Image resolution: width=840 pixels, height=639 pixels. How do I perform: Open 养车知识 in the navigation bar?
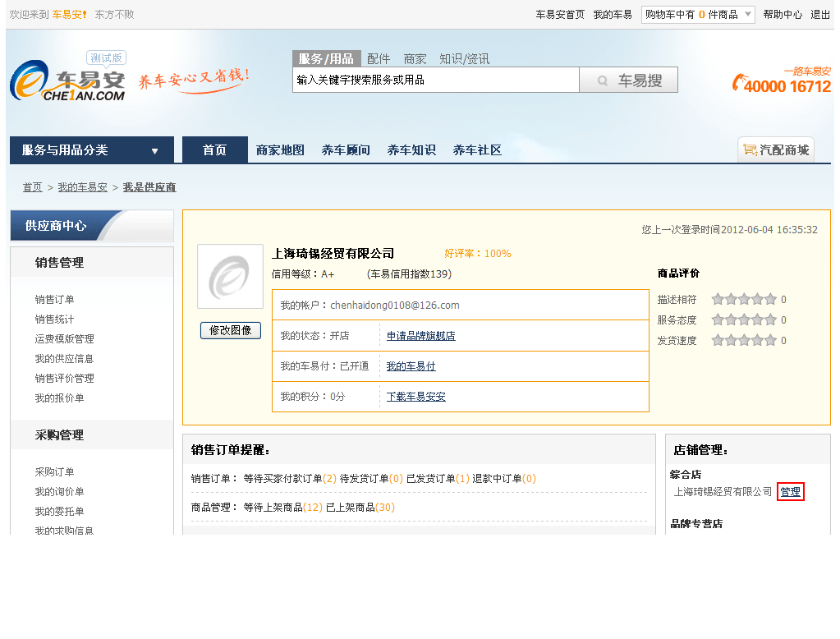pyautogui.click(x=411, y=150)
